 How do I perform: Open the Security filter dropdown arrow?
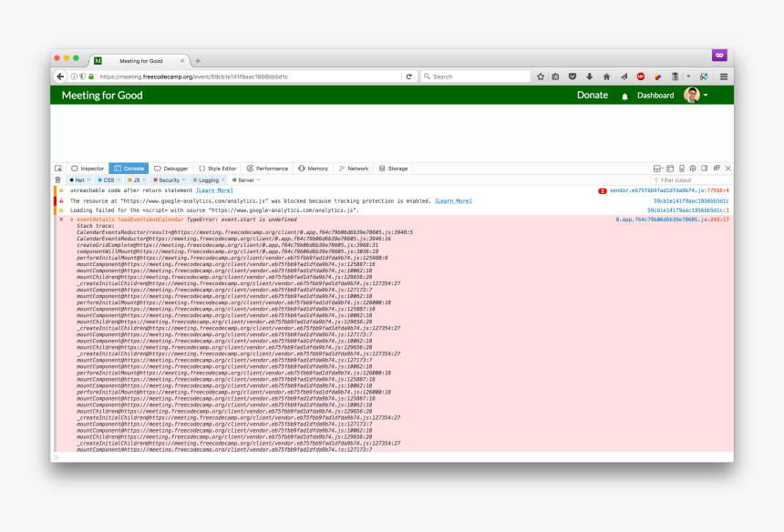click(184, 179)
